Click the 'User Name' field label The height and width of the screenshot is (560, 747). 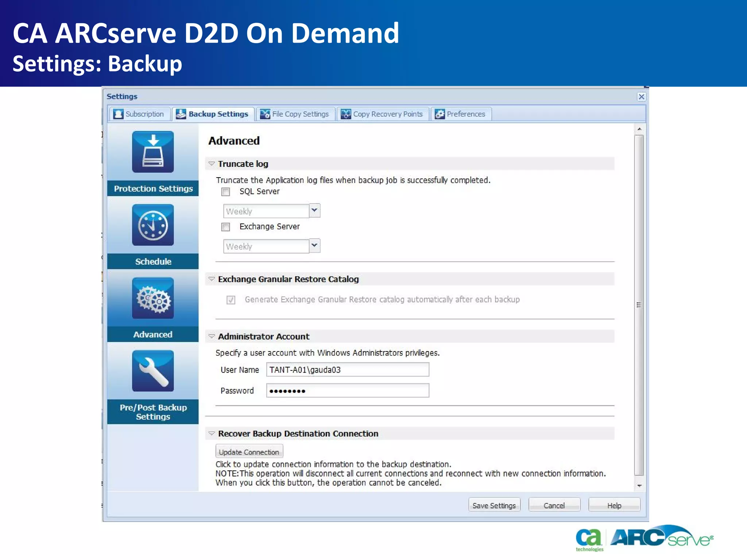(x=240, y=370)
